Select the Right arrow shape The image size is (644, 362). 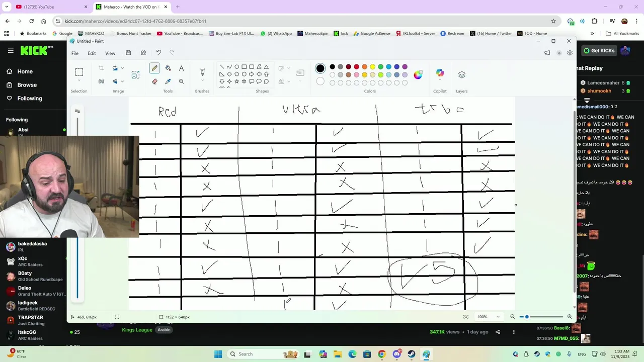(252, 74)
